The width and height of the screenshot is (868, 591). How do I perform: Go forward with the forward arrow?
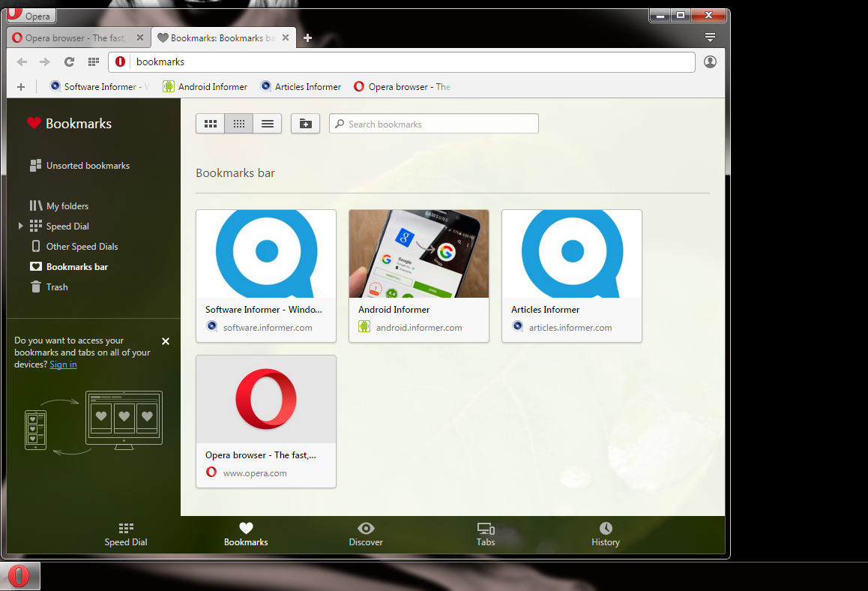coord(45,62)
